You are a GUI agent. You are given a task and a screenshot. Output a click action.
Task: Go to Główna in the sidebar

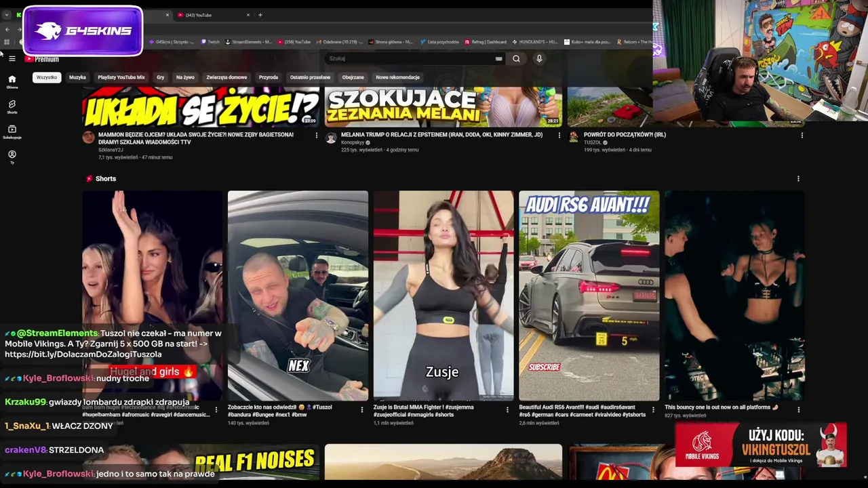pyautogui.click(x=12, y=82)
